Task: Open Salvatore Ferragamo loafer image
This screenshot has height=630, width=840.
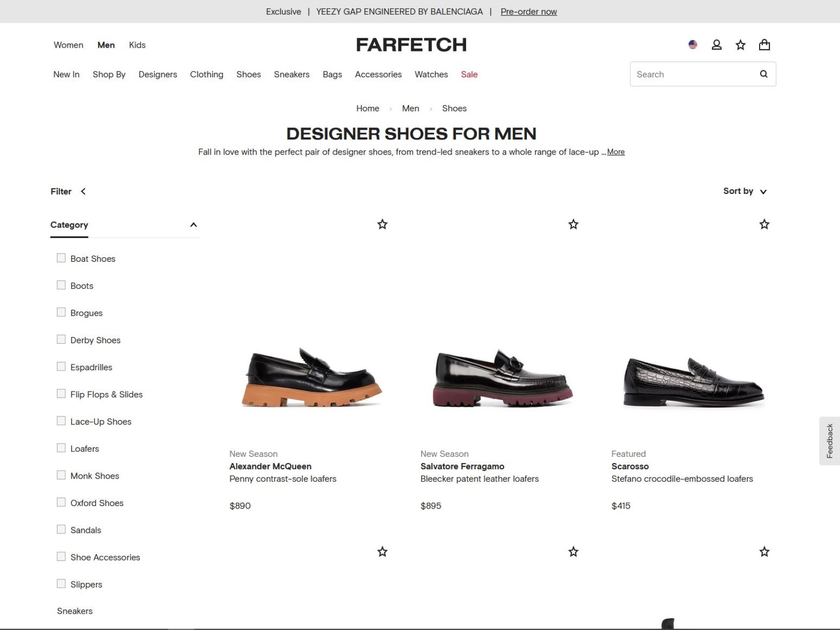Action: [x=502, y=377]
